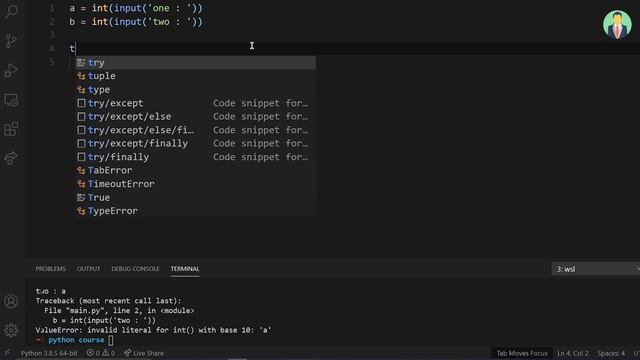Click 'Spaces: 4' indentation setting
Screen dimensions: 640x360
coord(611,353)
